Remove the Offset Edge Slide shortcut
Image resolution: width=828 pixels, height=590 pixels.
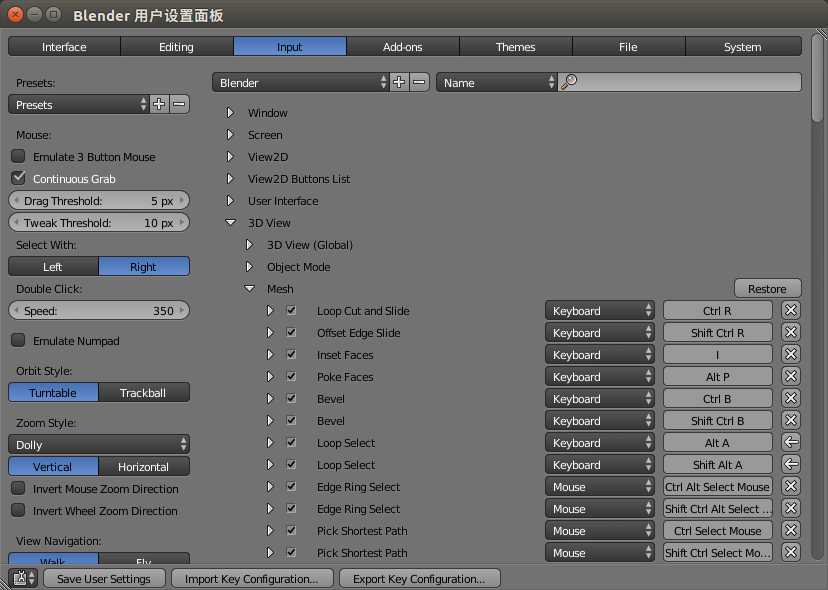791,333
